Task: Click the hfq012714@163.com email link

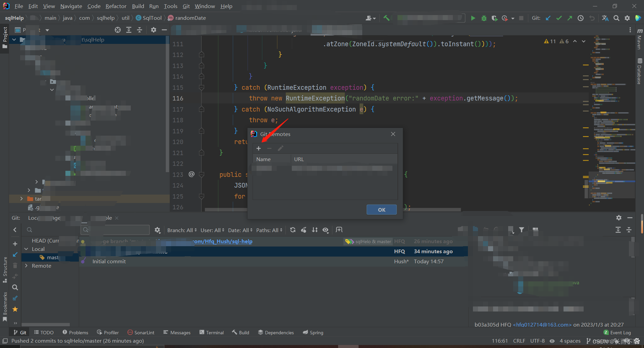Action: [542, 325]
